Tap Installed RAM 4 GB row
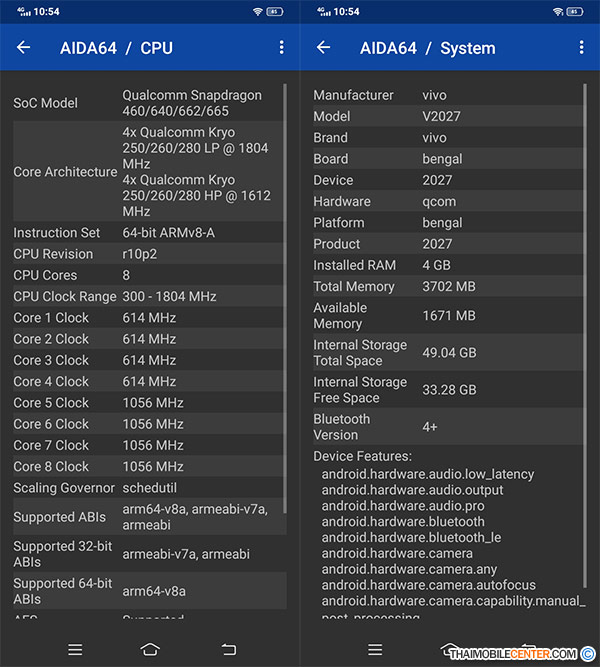Viewport: 600px width, 667px height. click(x=448, y=265)
